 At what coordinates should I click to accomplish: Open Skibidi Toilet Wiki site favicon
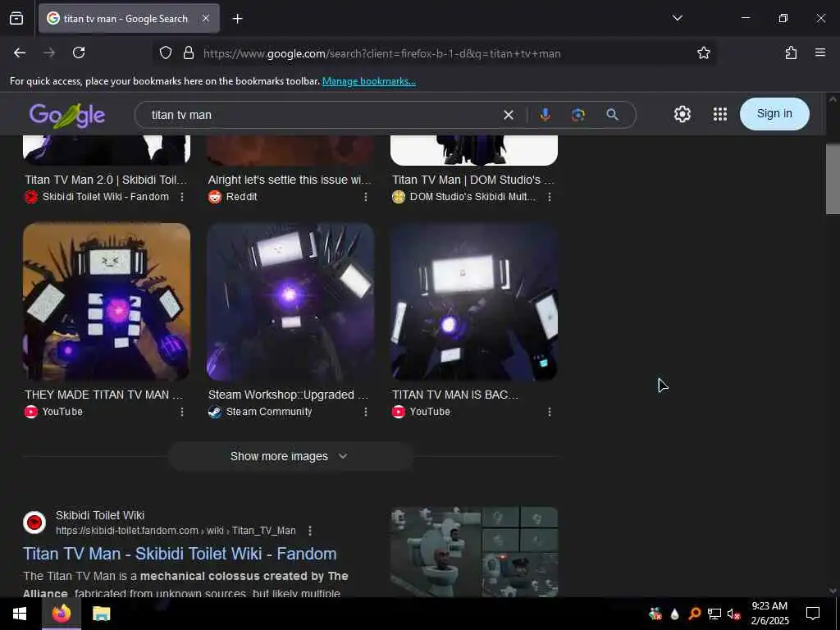(34, 523)
